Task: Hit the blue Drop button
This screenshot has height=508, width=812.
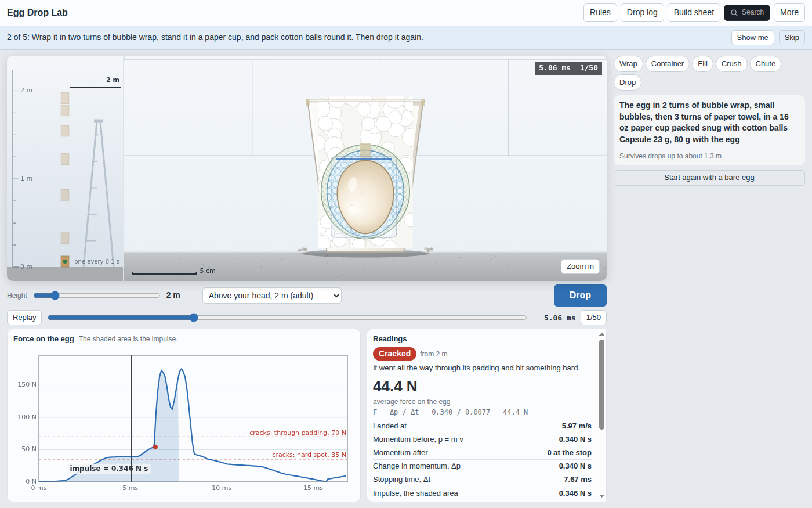Action: 580,296
